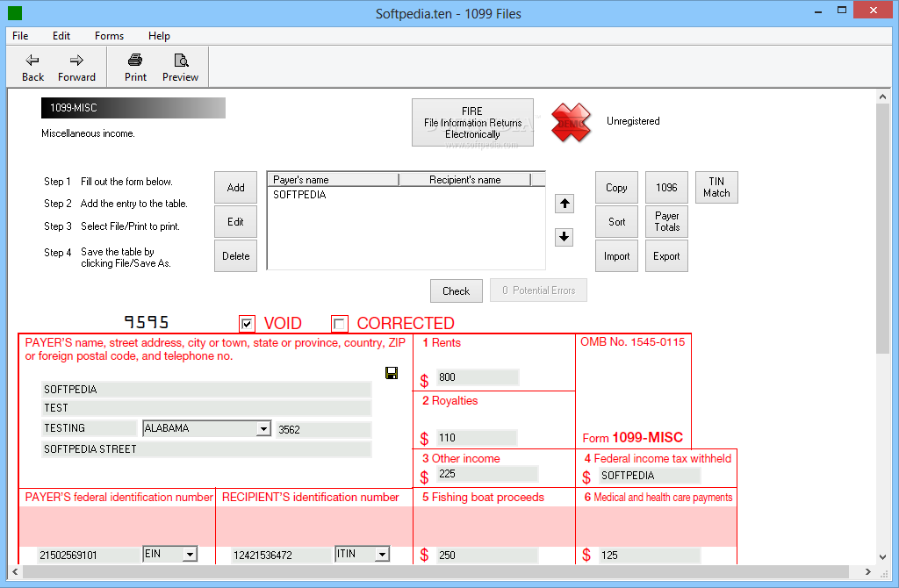The height and width of the screenshot is (588, 899).
Task: Click the red DEMO unregistered X icon
Action: pyautogui.click(x=571, y=123)
